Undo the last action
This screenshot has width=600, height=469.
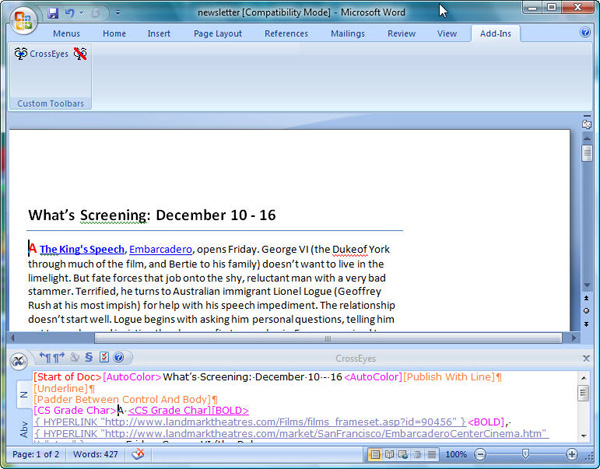coord(69,13)
